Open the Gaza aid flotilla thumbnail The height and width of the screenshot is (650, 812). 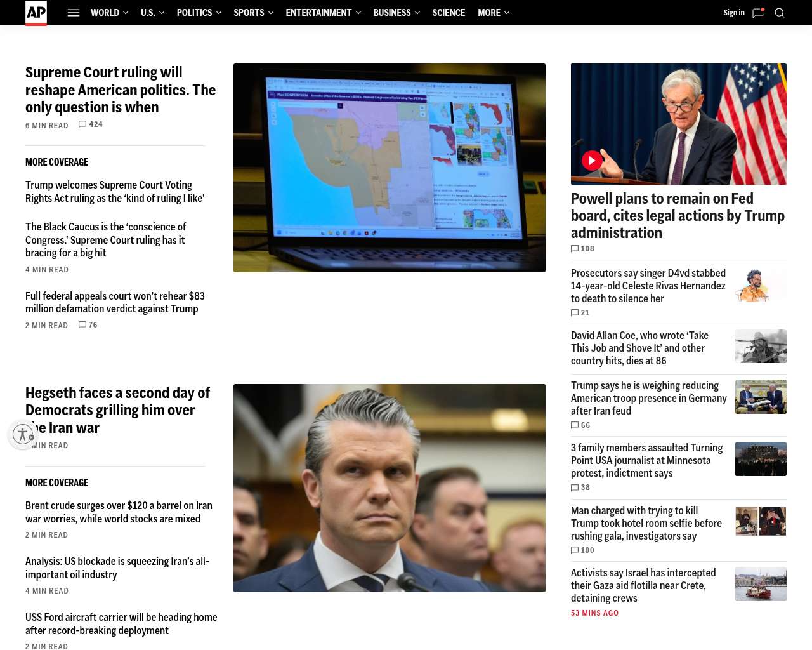[x=761, y=584]
